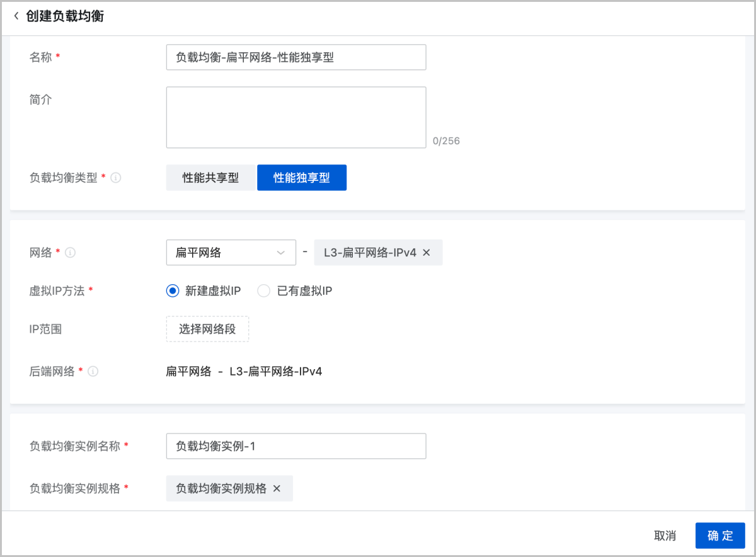Screen dimensions: 756x557
Task: Click info icon next to 后端网络
Action: coord(93,371)
